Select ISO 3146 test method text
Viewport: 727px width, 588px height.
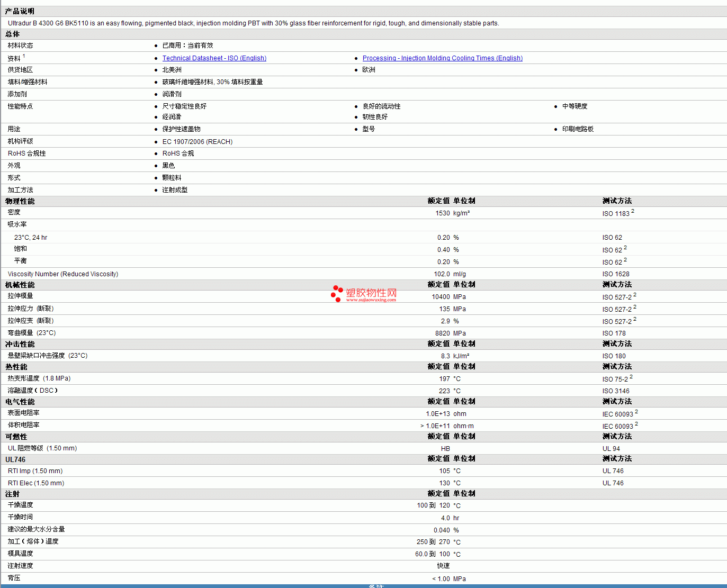click(616, 391)
